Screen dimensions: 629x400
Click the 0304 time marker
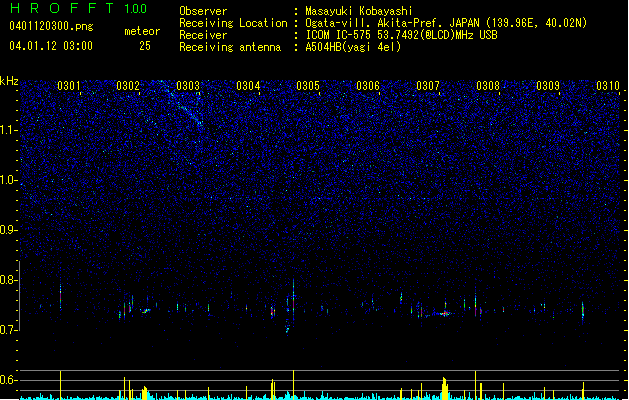(248, 86)
